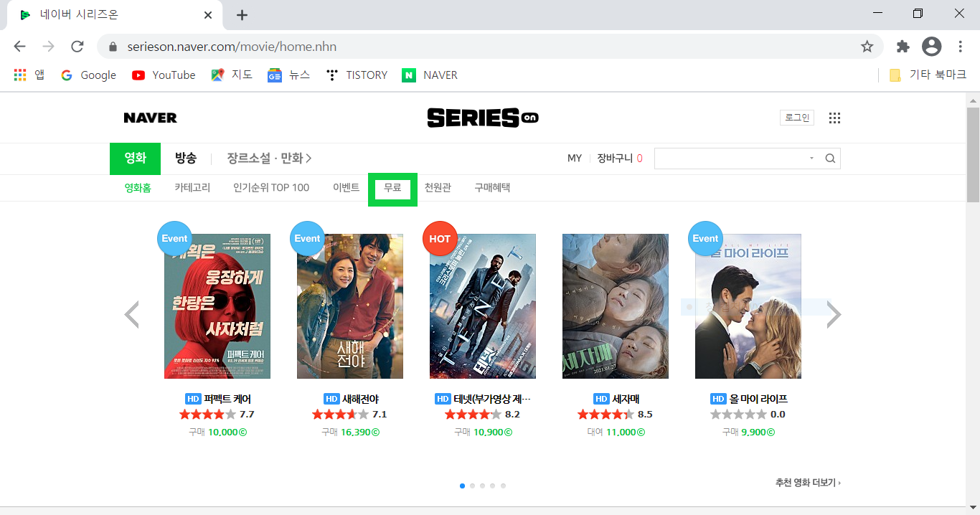Image resolution: width=980 pixels, height=515 pixels.
Task: Open a new browser tab with plus
Action: [x=242, y=15]
